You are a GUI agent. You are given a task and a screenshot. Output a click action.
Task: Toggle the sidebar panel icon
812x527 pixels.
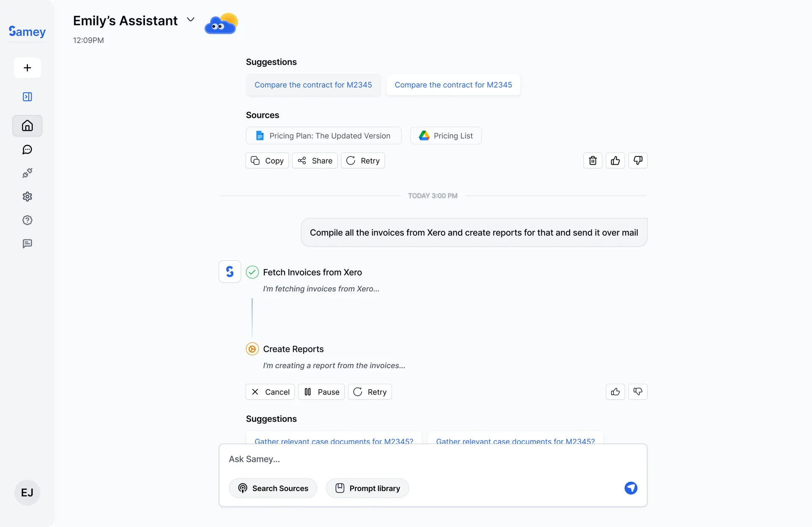pyautogui.click(x=27, y=97)
